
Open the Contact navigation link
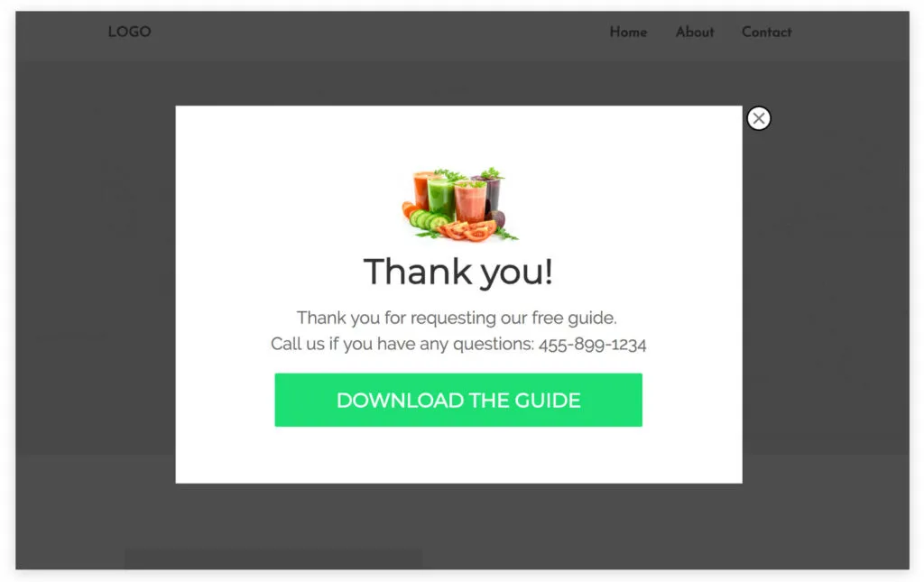coord(767,32)
